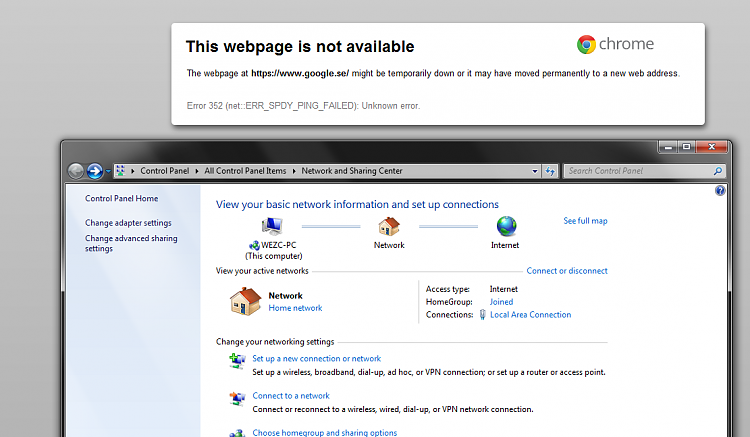The width and height of the screenshot is (750, 437).
Task: Click Connect or disconnect link
Action: point(567,271)
